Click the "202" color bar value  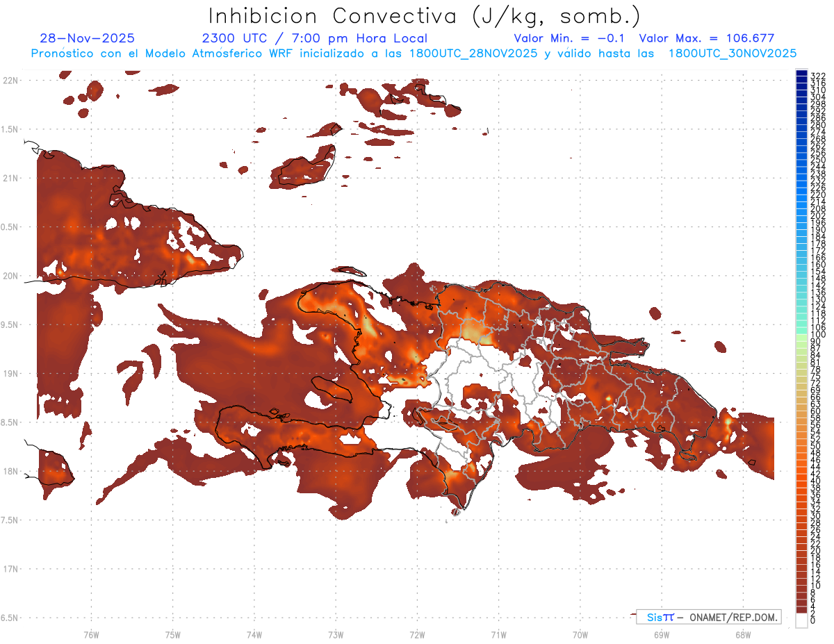click(818, 215)
